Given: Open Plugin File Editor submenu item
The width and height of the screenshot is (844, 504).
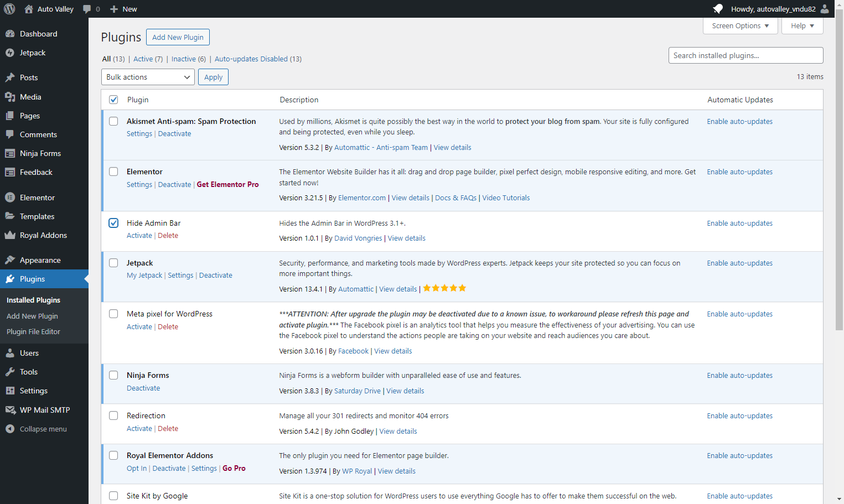Looking at the screenshot, I should pos(33,331).
